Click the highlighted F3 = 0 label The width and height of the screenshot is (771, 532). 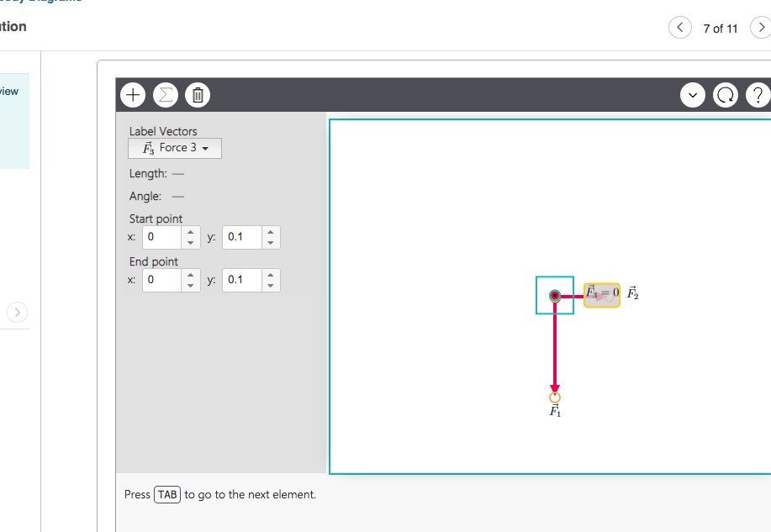tap(600, 295)
